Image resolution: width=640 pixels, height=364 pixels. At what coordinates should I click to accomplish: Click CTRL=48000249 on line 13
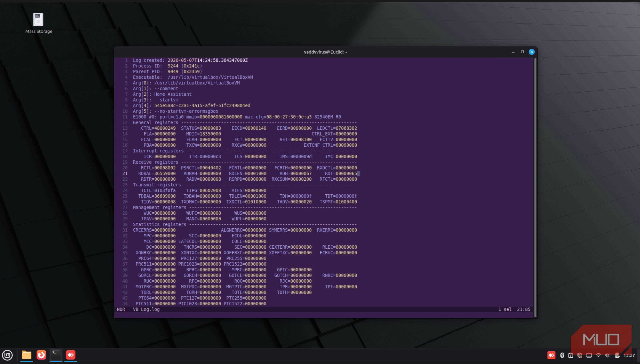[158, 128]
